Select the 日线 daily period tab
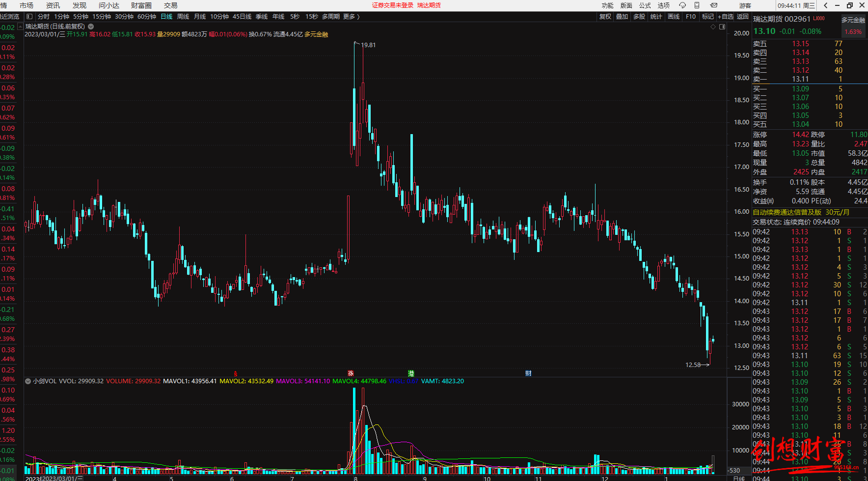868x481 pixels. 167,17
